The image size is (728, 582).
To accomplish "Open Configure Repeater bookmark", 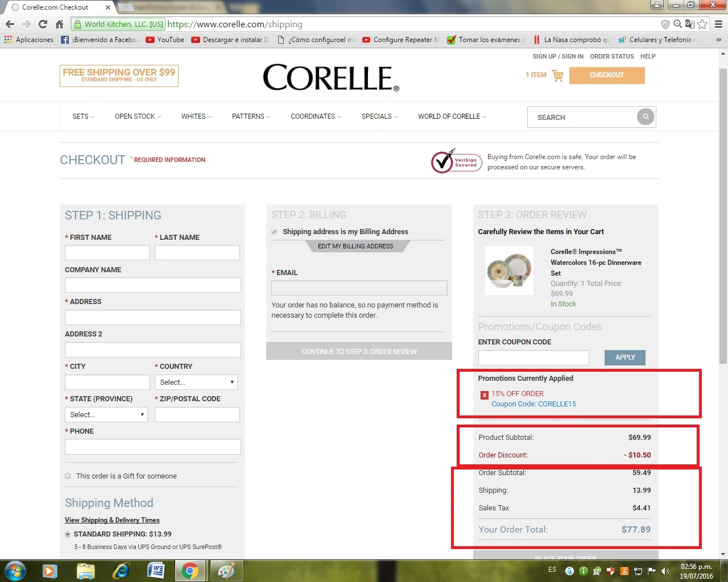I will click(401, 40).
